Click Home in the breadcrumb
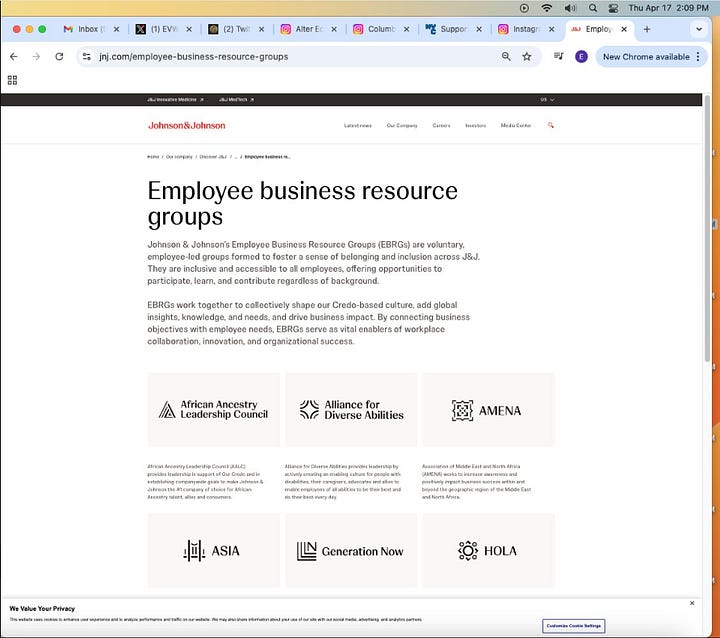Image resolution: width=720 pixels, height=638 pixels. [153, 157]
